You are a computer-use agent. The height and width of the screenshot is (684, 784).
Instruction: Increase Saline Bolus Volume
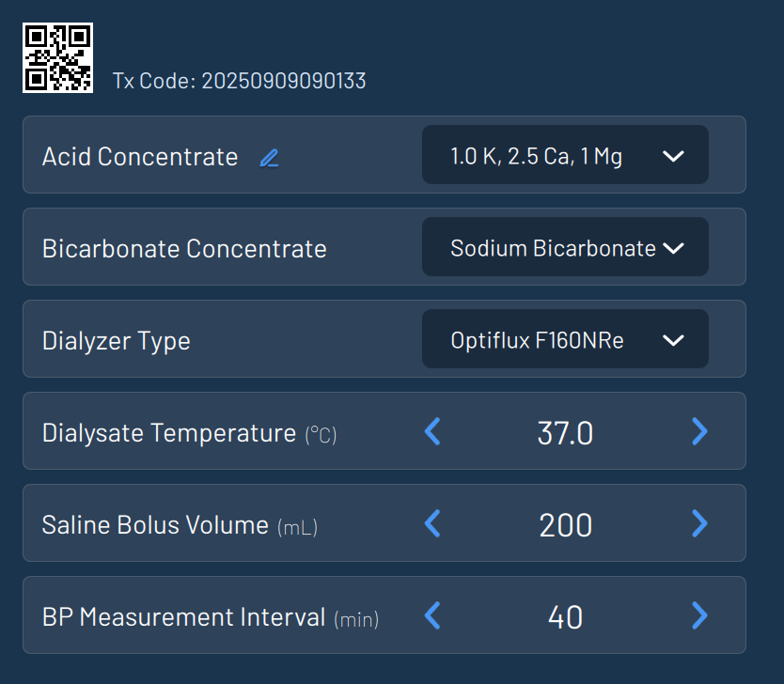click(698, 523)
